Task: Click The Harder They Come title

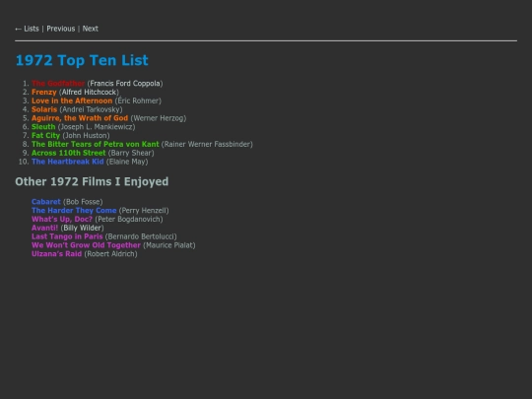Action: point(74,211)
